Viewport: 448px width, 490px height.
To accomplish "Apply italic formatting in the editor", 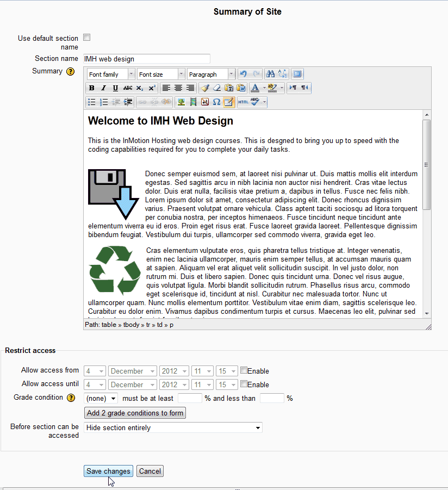I will click(103, 88).
